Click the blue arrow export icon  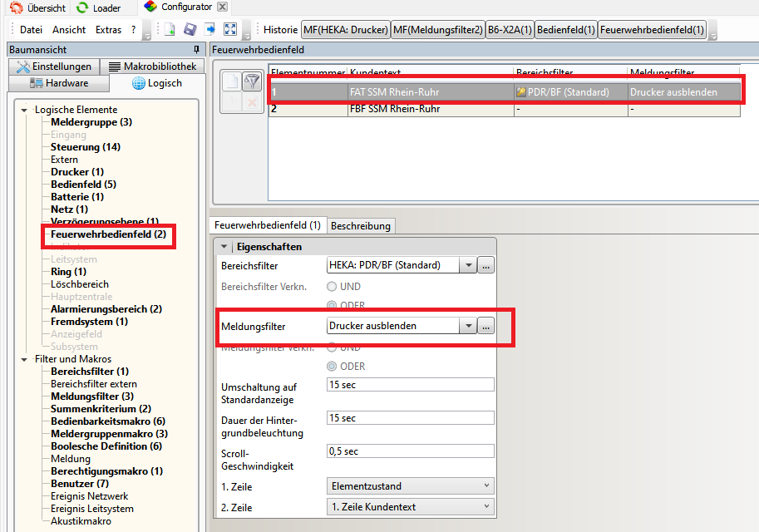(x=210, y=30)
